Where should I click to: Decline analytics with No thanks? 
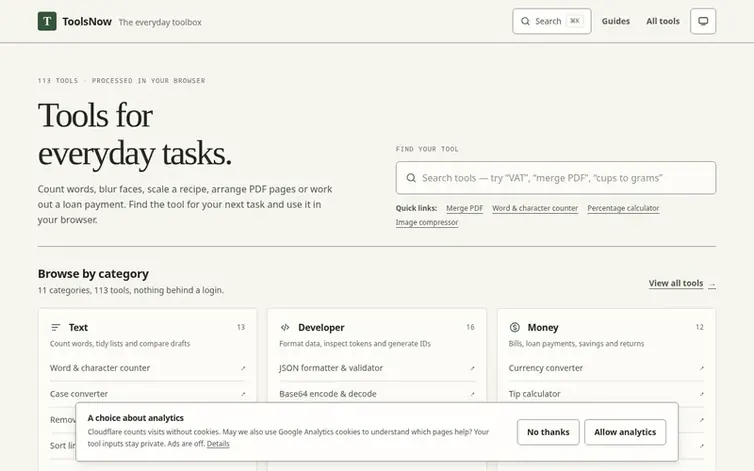pos(548,432)
